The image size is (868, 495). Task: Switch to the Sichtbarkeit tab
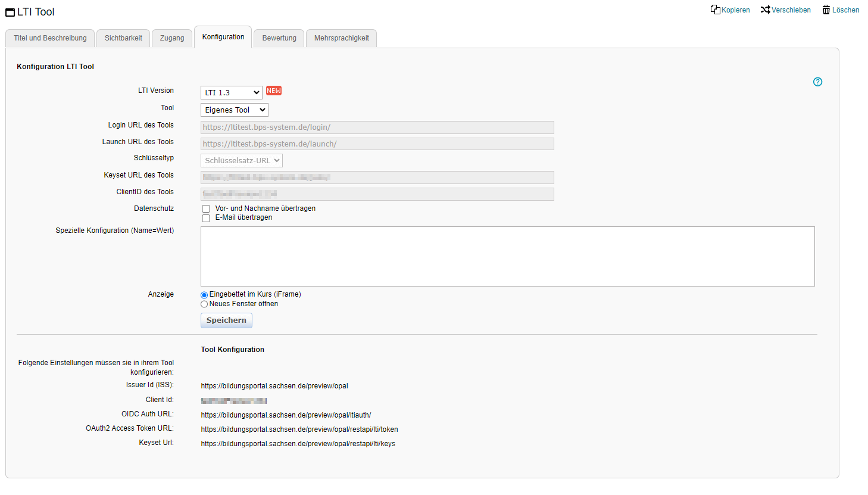click(x=123, y=38)
